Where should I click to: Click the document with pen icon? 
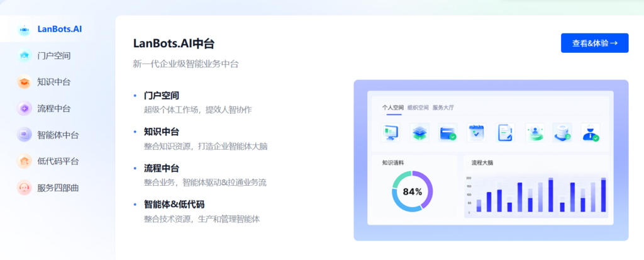click(x=505, y=133)
